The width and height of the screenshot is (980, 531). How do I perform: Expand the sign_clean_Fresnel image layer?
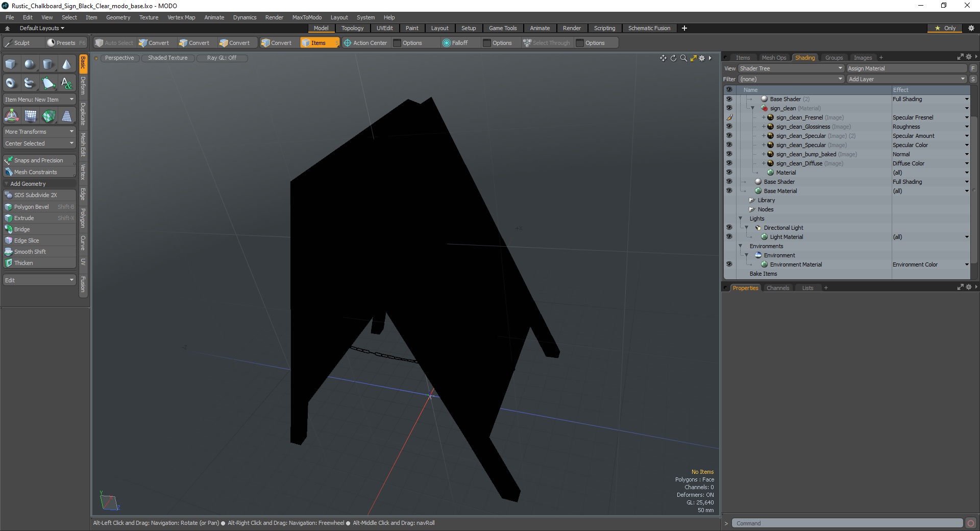point(764,117)
